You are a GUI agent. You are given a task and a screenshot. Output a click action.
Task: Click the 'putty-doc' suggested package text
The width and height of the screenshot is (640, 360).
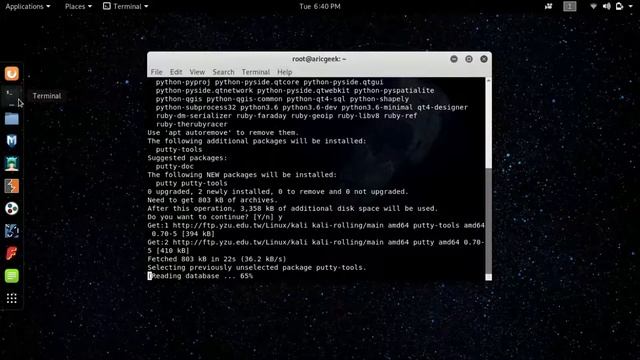pyautogui.click(x=175, y=166)
